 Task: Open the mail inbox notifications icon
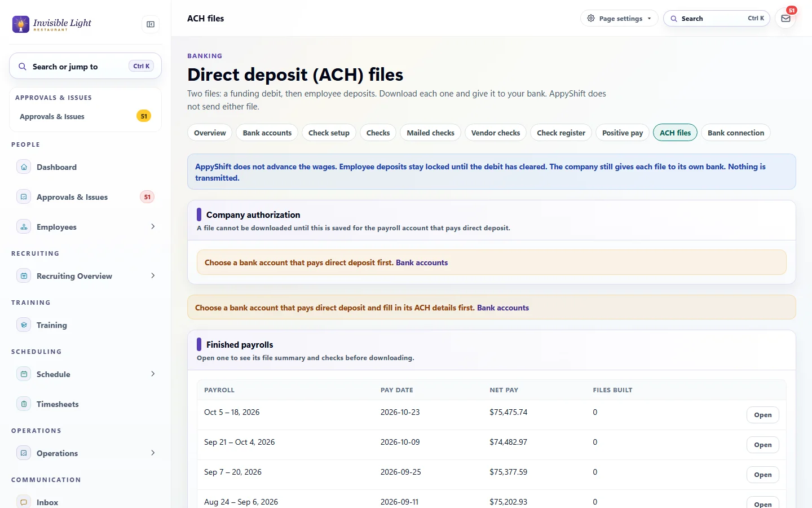click(785, 19)
